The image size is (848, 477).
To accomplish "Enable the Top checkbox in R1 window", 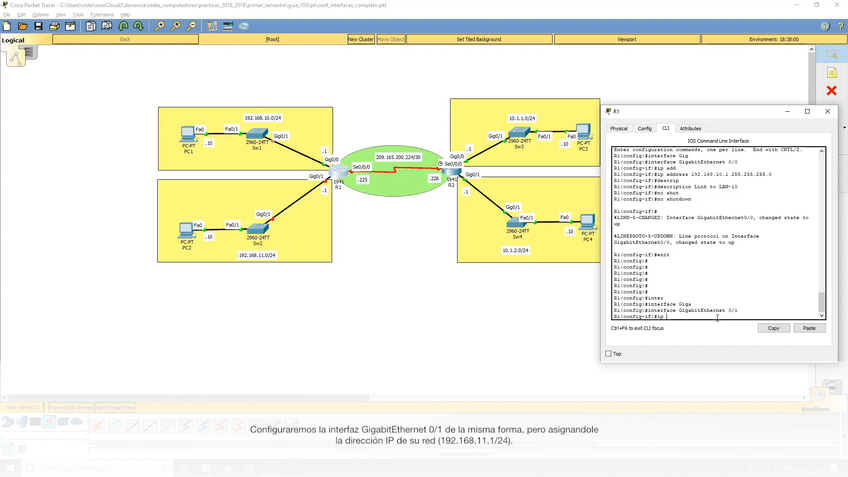I will point(608,353).
